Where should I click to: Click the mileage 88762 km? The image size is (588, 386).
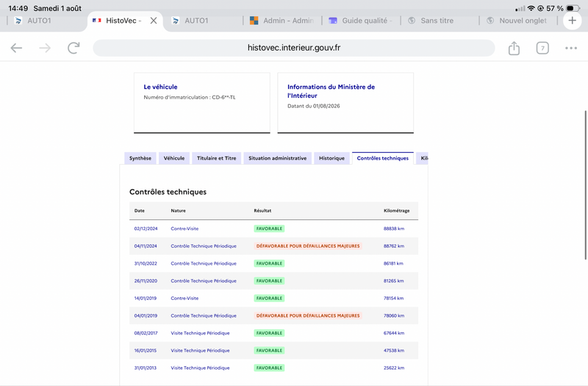pyautogui.click(x=394, y=246)
